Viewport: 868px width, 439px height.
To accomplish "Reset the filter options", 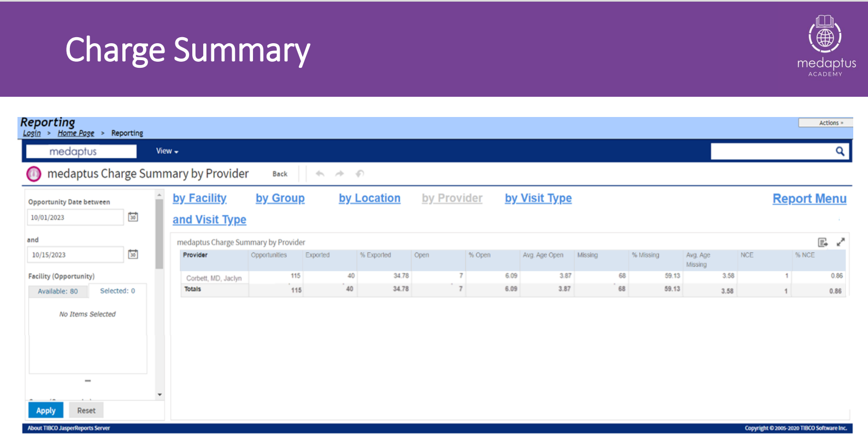I will point(86,410).
